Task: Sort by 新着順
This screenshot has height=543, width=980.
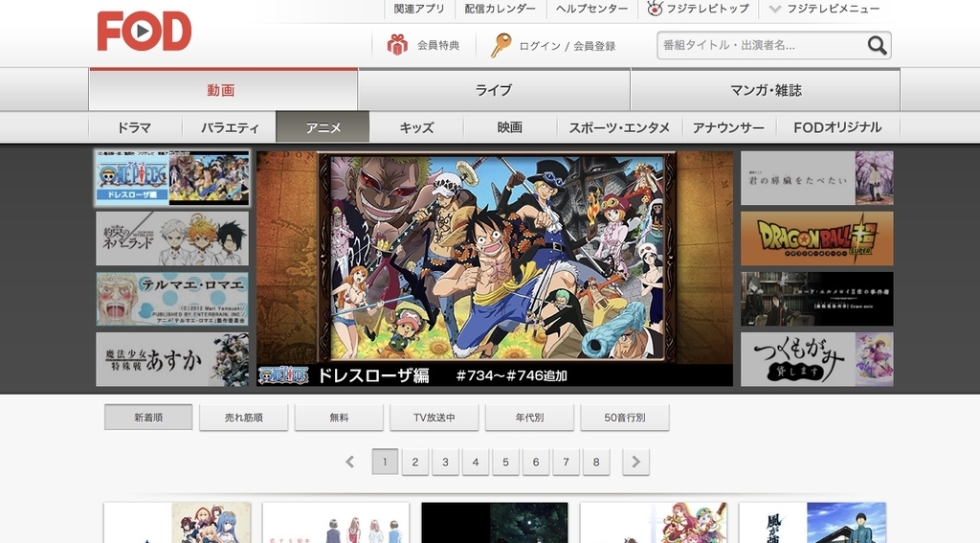Action: 148,418
